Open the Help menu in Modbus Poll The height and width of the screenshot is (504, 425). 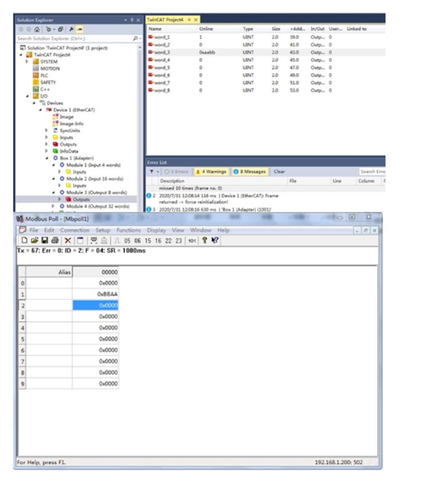(x=223, y=230)
